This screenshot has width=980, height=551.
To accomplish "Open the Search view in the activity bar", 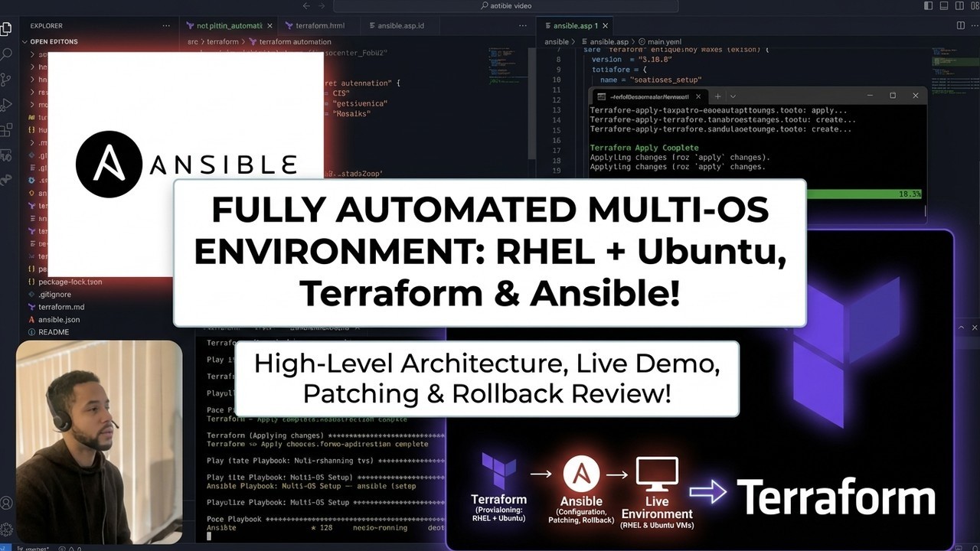I will click(x=6, y=54).
